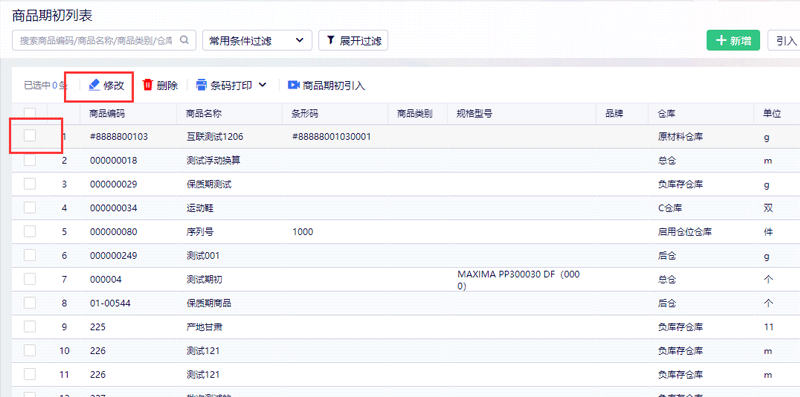
Task: Click the 单位 column header
Action: point(772,113)
